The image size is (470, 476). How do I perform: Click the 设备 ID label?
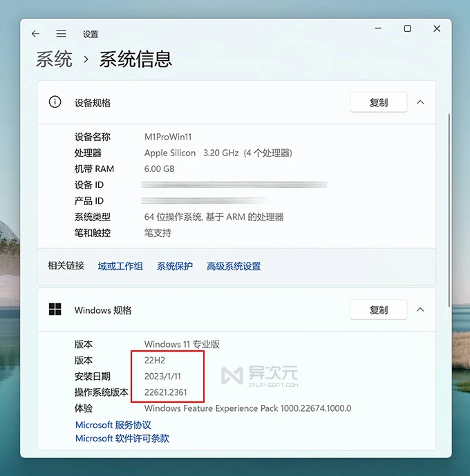[89, 185]
